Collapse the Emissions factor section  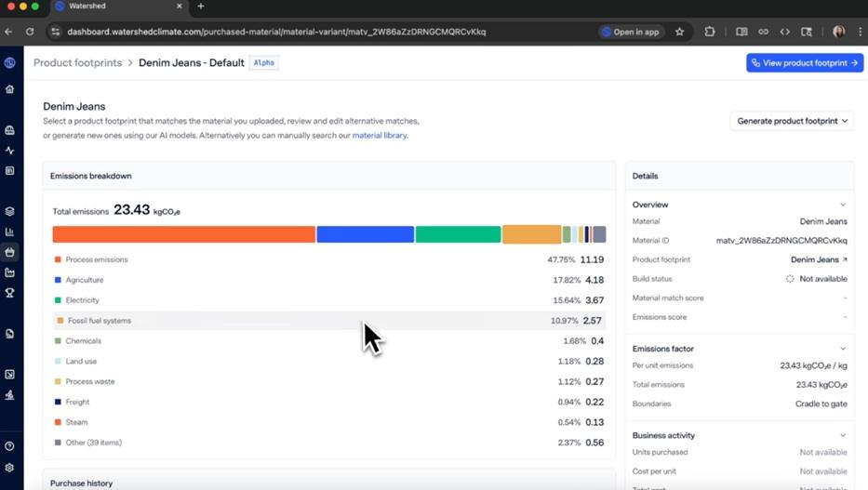tap(843, 349)
